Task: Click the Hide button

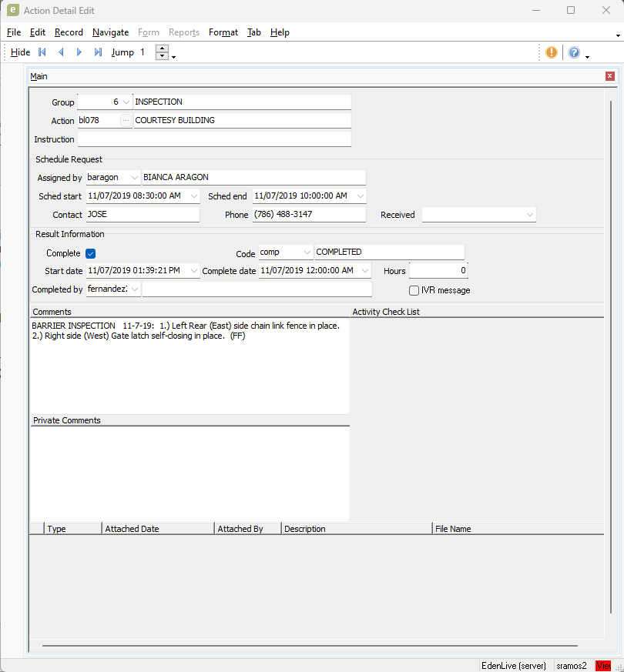Action: 21,52
